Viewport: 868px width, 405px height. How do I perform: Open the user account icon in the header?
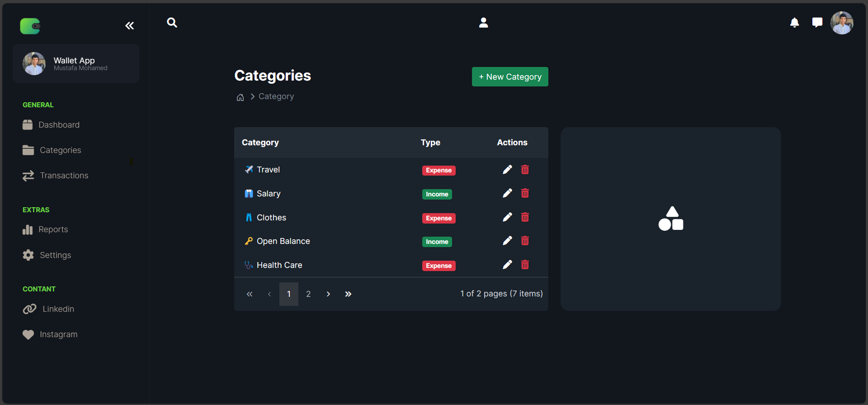(x=483, y=23)
